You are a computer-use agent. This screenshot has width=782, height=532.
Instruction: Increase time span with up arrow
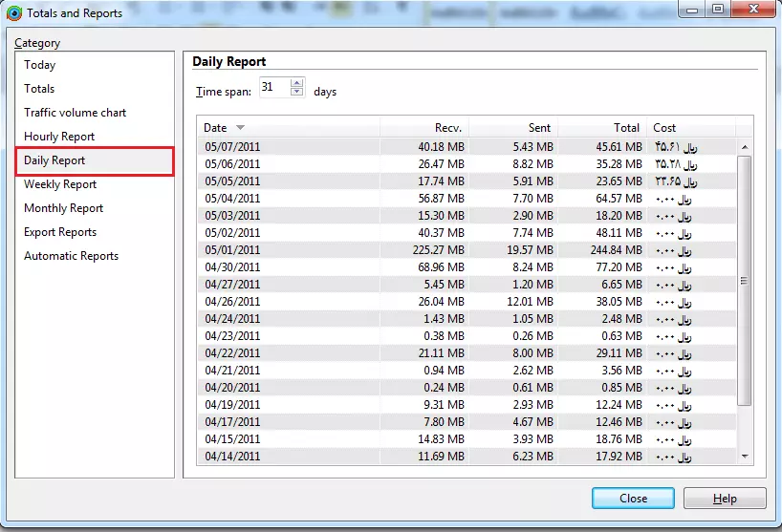coord(297,83)
